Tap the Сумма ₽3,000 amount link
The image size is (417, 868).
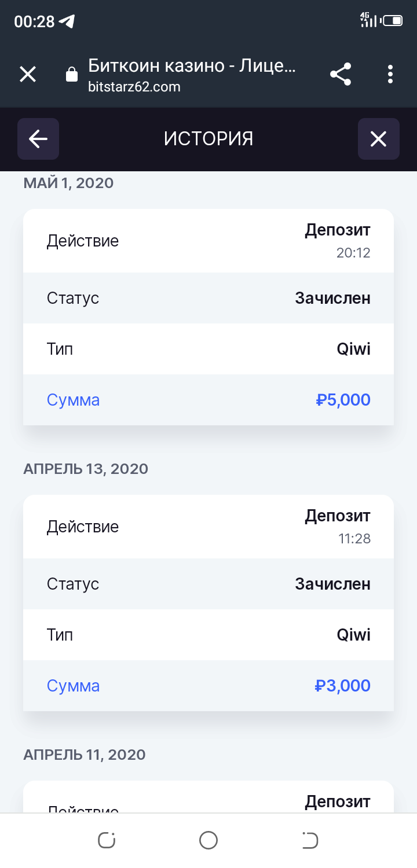click(343, 686)
